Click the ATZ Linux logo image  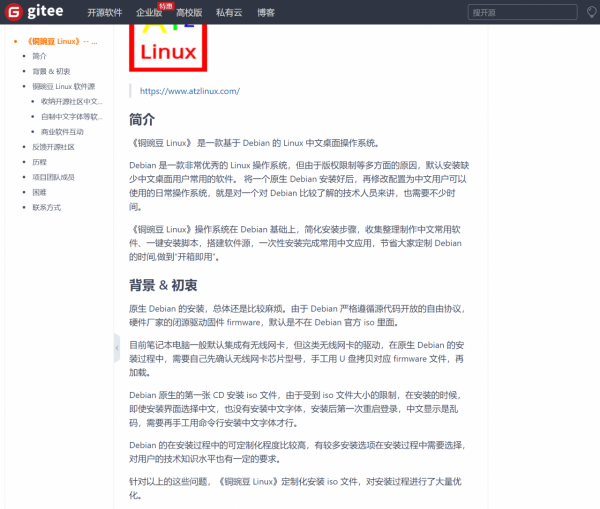tap(168, 47)
